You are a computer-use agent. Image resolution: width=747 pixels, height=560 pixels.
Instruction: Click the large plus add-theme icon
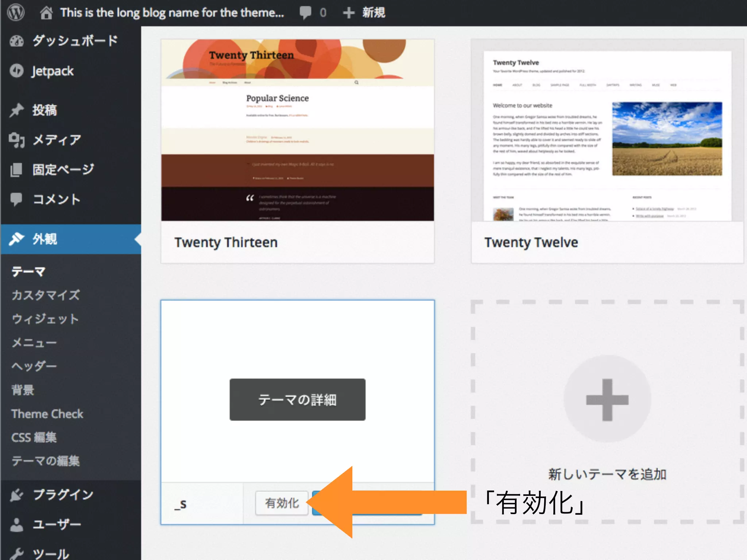pos(607,399)
